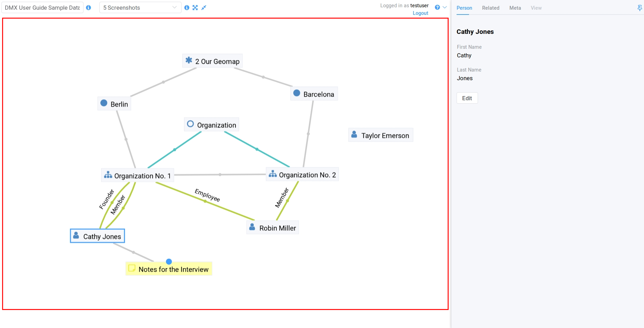644x328 pixels.
Task: Click the reset zoom icon
Action: pos(204,8)
